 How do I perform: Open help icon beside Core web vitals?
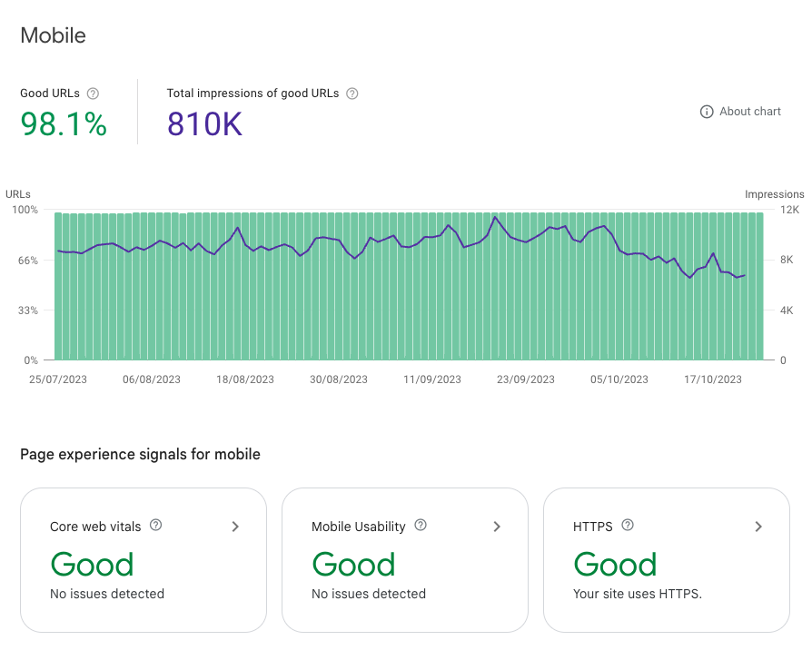pyautogui.click(x=155, y=526)
